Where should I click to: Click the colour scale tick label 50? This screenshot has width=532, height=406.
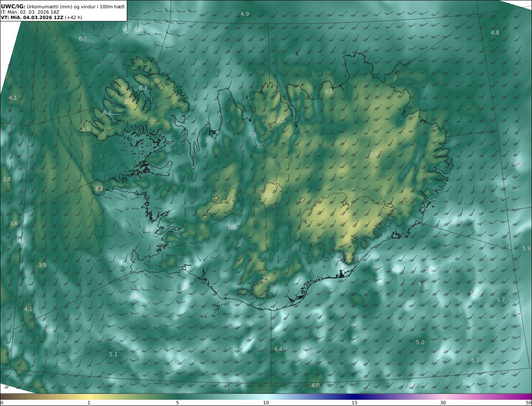coord(528,403)
